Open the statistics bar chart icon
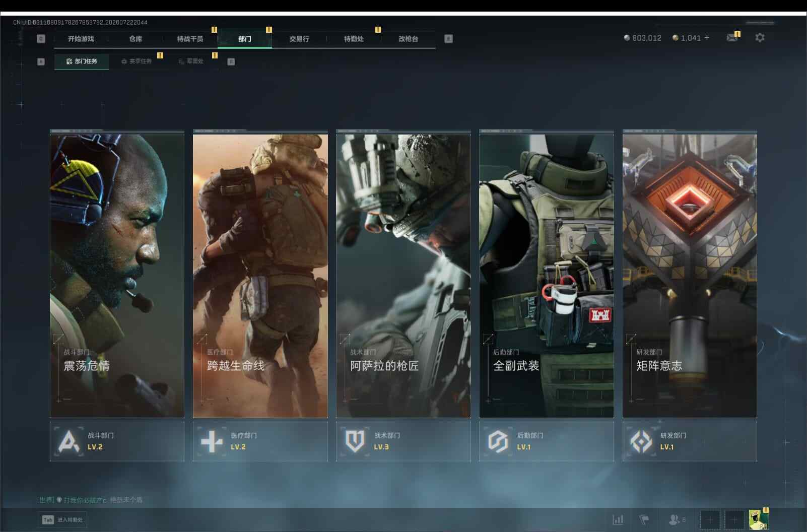This screenshot has width=807, height=532. pos(618,519)
